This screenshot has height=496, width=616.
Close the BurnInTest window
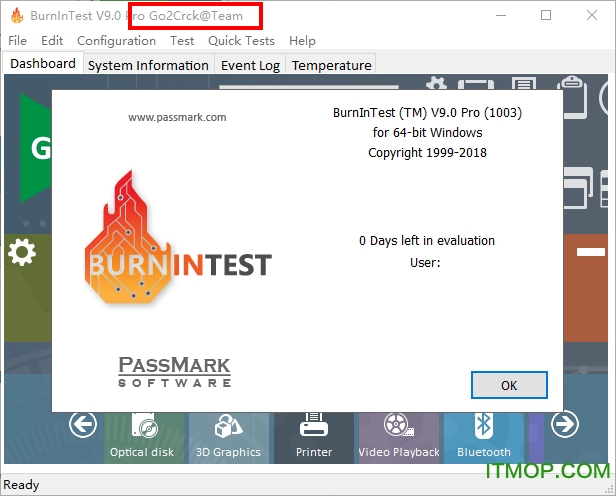592,15
